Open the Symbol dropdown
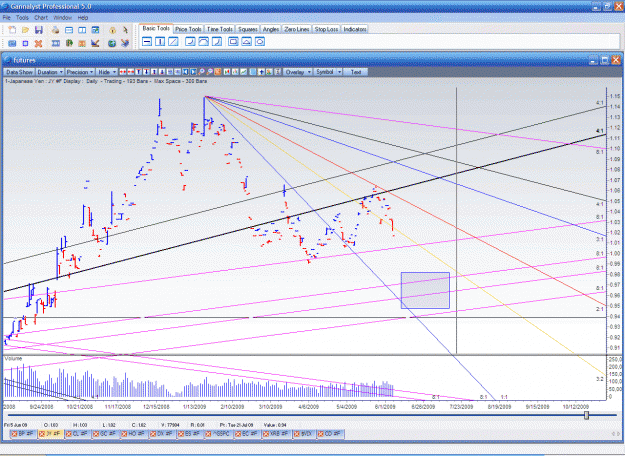Viewport: 625px width, 456px height. pos(328,72)
